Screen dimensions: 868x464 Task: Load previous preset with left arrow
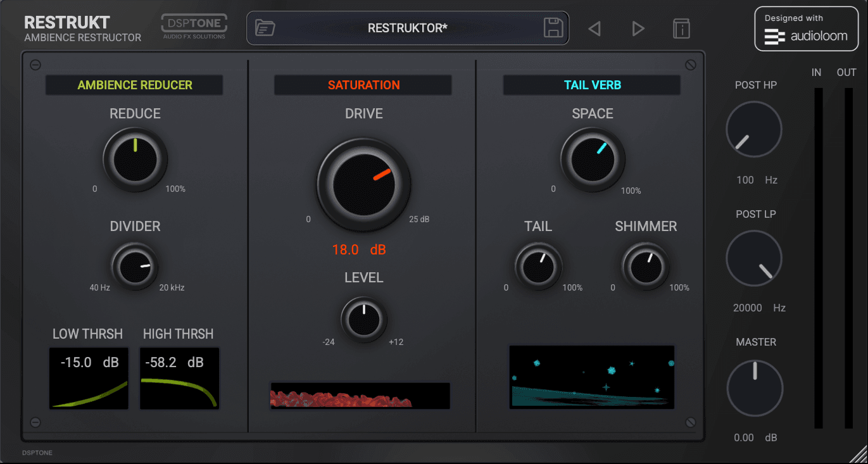594,28
